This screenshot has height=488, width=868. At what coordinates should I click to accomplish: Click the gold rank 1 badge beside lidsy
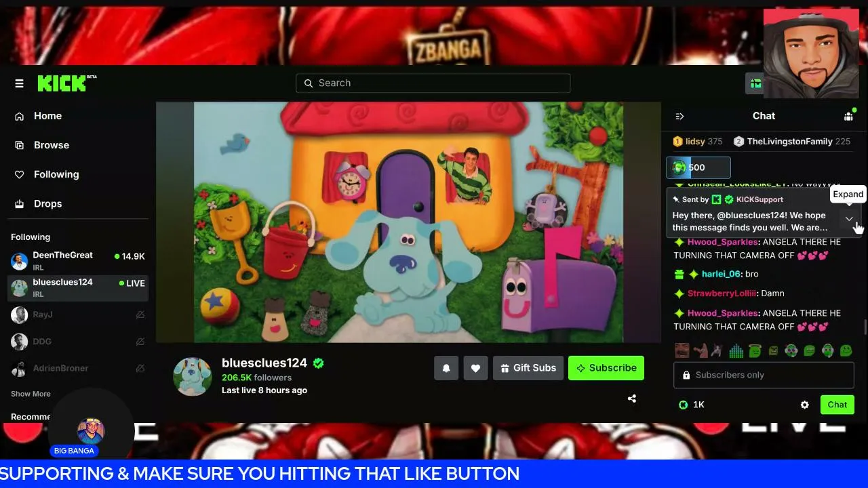pos(677,142)
